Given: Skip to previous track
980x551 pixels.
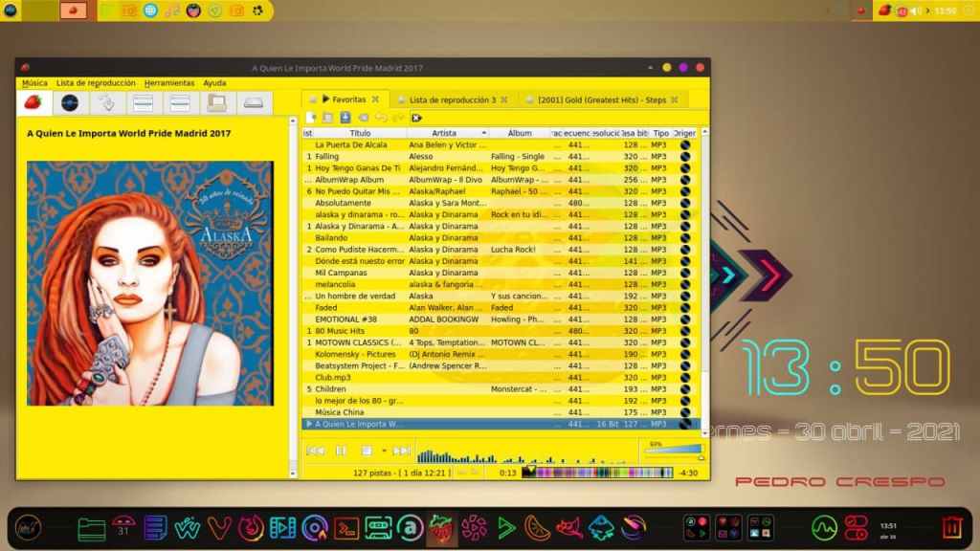Looking at the screenshot, I should pyautogui.click(x=314, y=451).
